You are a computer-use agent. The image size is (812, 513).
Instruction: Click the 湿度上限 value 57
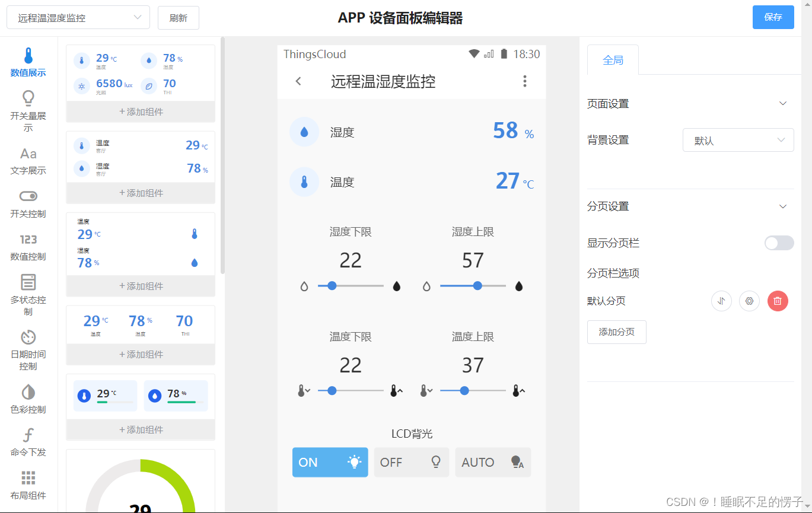pos(473,260)
